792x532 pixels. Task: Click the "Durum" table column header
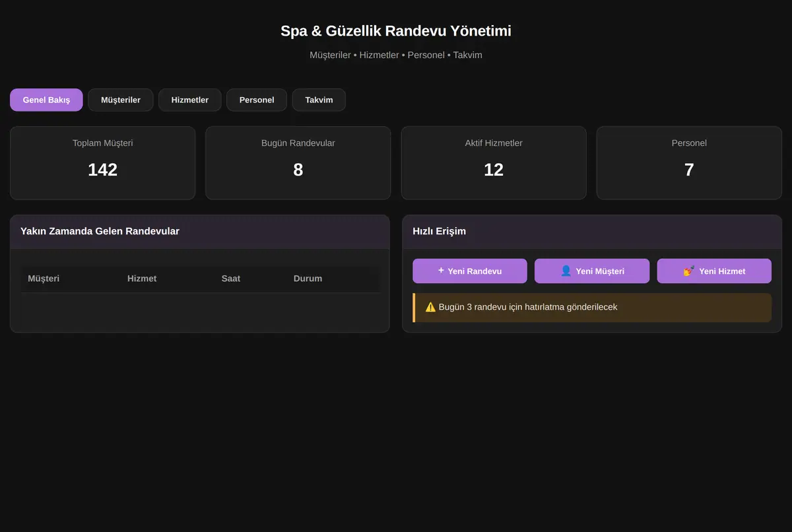pos(308,279)
